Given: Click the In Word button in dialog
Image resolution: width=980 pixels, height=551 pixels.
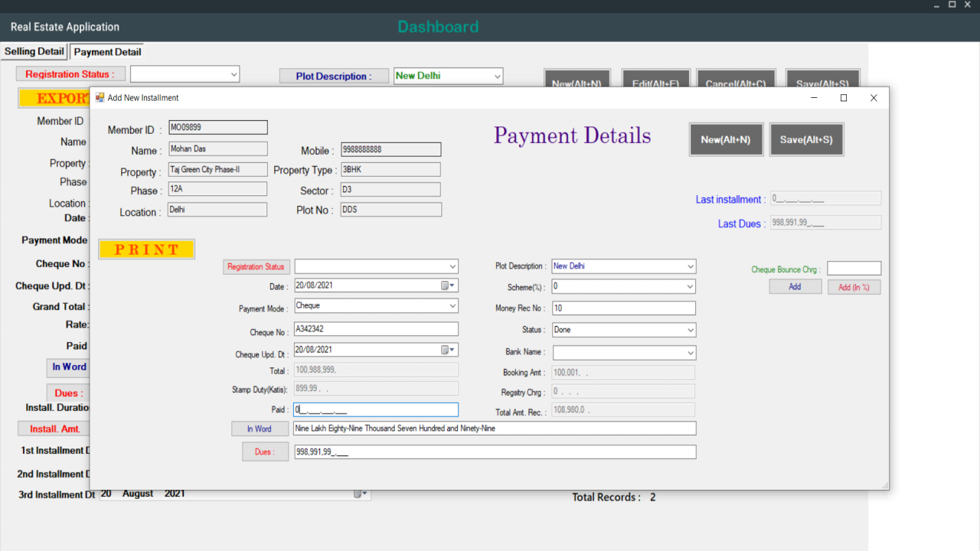Looking at the screenshot, I should (260, 429).
